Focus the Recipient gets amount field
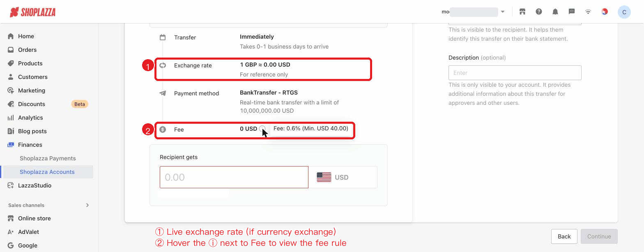 click(x=234, y=177)
